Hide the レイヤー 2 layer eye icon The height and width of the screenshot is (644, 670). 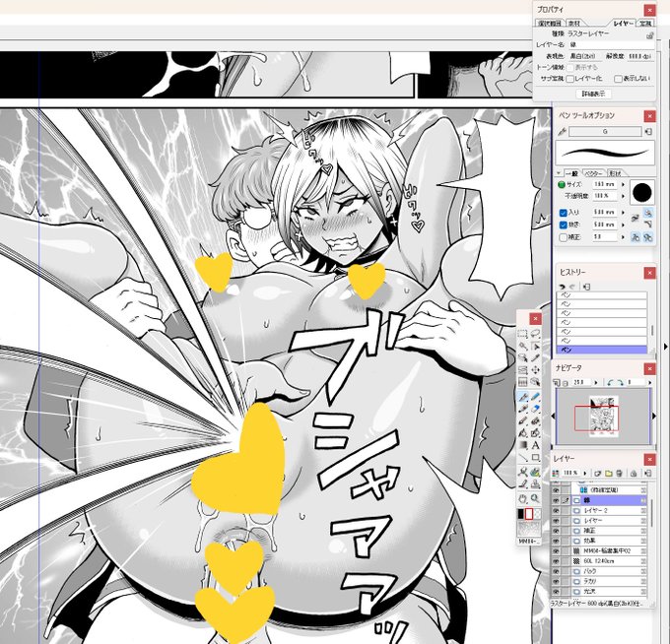click(556, 511)
